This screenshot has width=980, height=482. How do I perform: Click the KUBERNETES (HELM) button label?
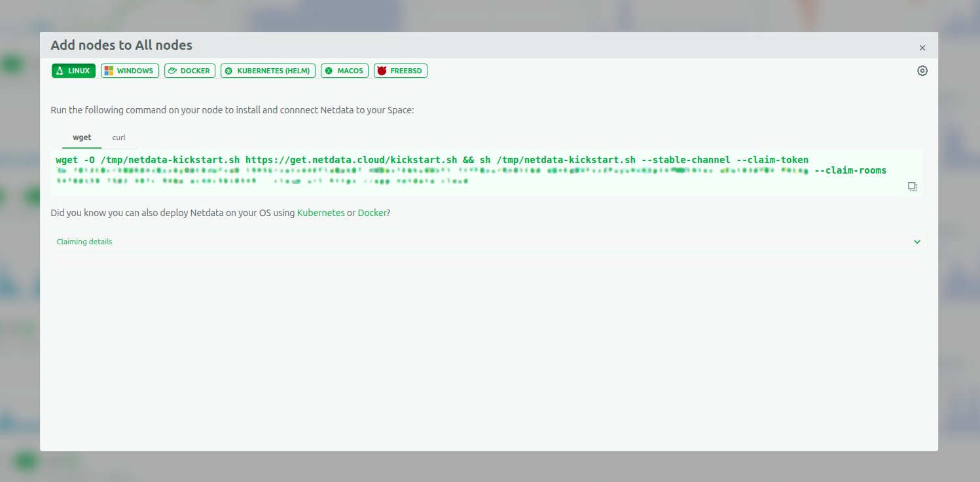tap(274, 71)
